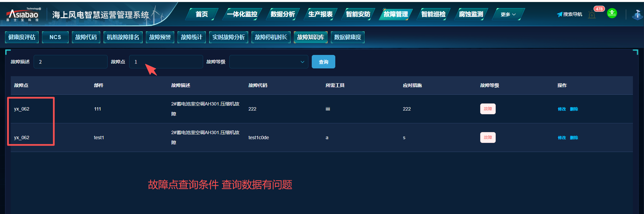Click the wind turbine avatar icon

[637, 14]
